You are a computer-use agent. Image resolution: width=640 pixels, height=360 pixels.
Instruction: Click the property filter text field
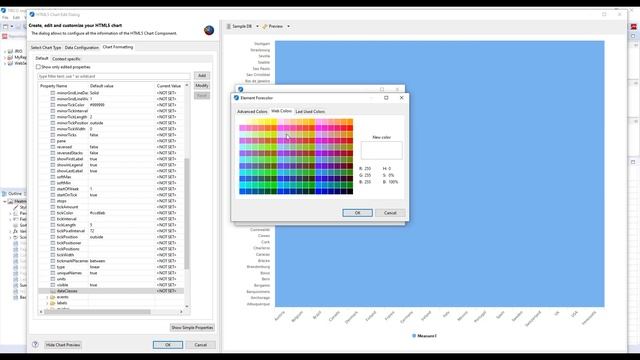click(114, 76)
